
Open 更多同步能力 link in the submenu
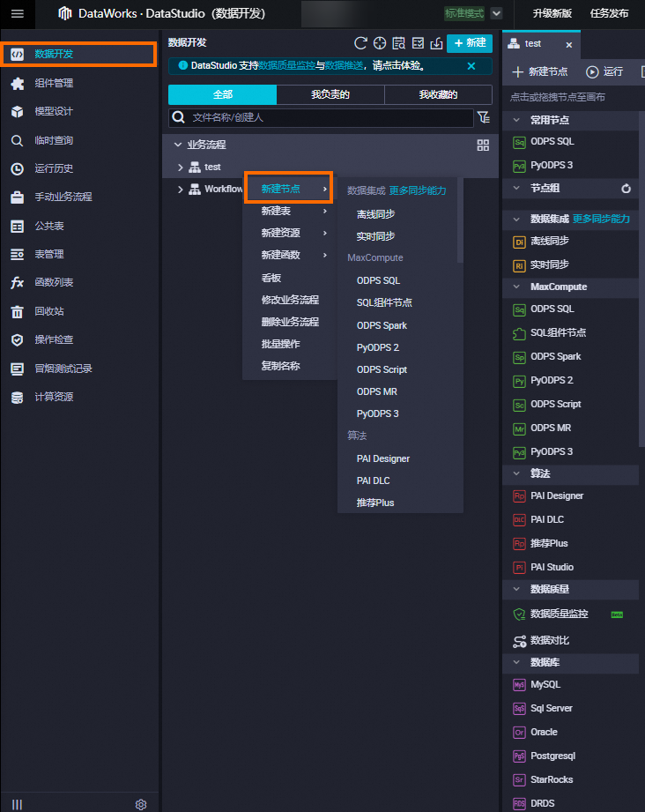tap(418, 191)
